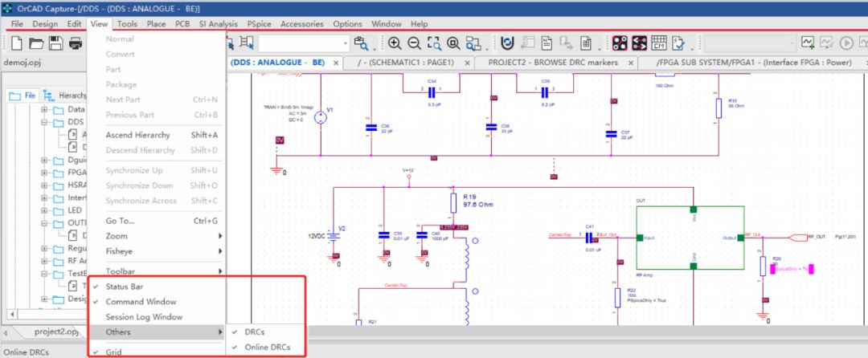
Task: Click the Annotate (U) toolbar icon
Action: click(507, 43)
